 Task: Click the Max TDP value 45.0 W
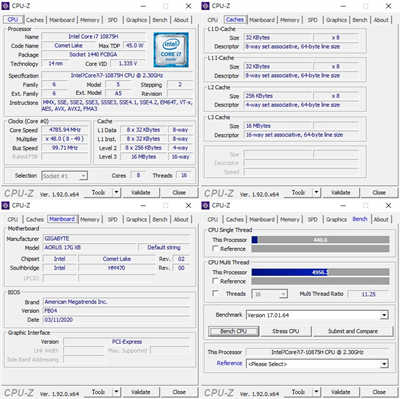point(135,45)
